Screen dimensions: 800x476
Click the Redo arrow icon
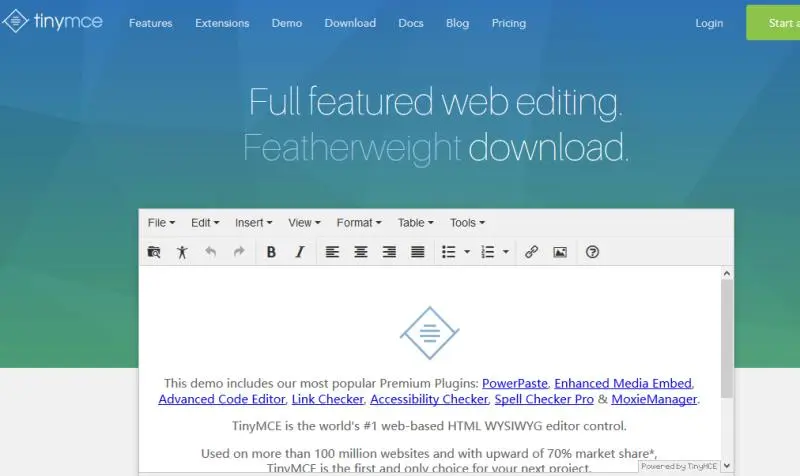[x=239, y=252]
